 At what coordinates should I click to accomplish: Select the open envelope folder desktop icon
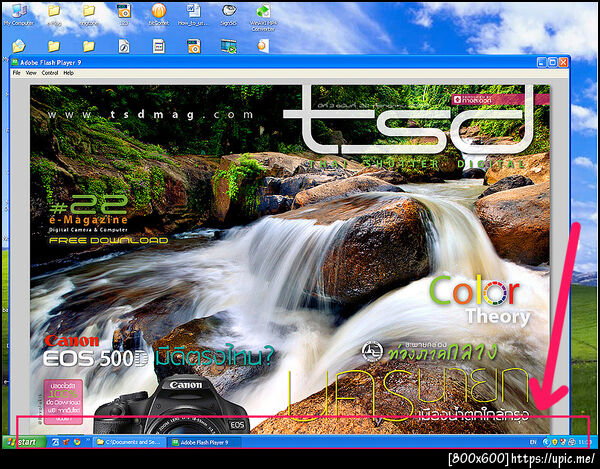18,46
